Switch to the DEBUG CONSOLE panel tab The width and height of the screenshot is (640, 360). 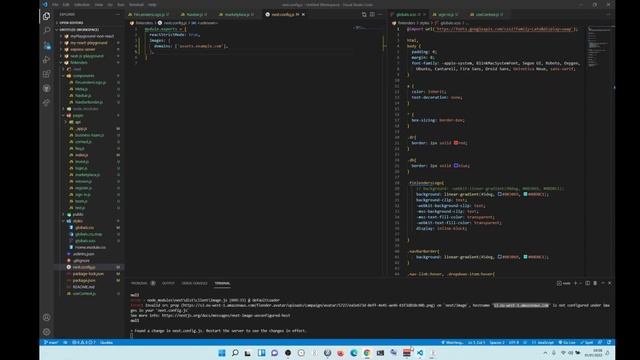tap(194, 283)
